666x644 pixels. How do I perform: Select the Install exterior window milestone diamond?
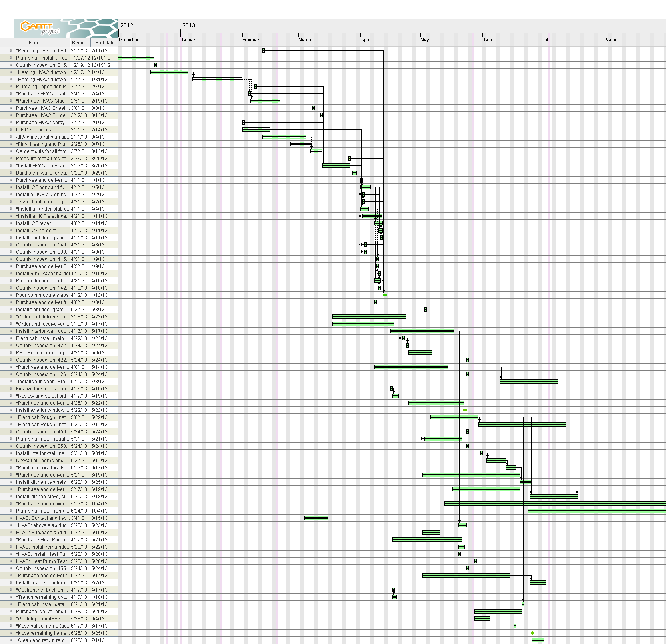465,410
